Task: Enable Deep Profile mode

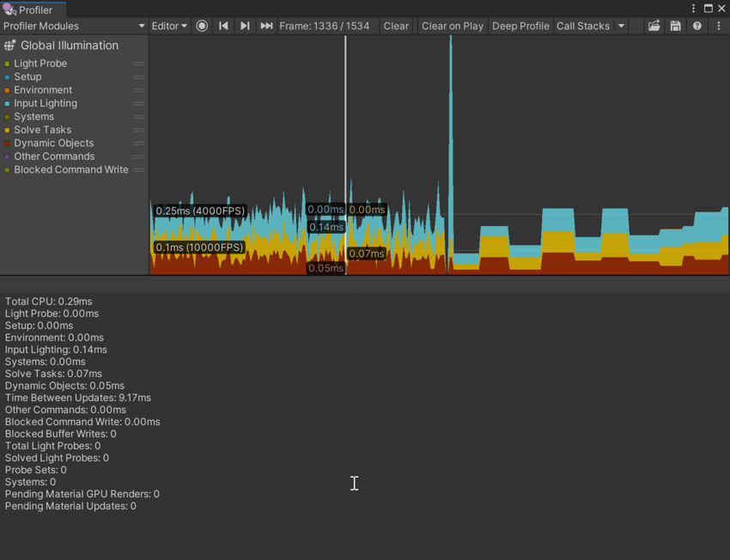Action: 520,26
